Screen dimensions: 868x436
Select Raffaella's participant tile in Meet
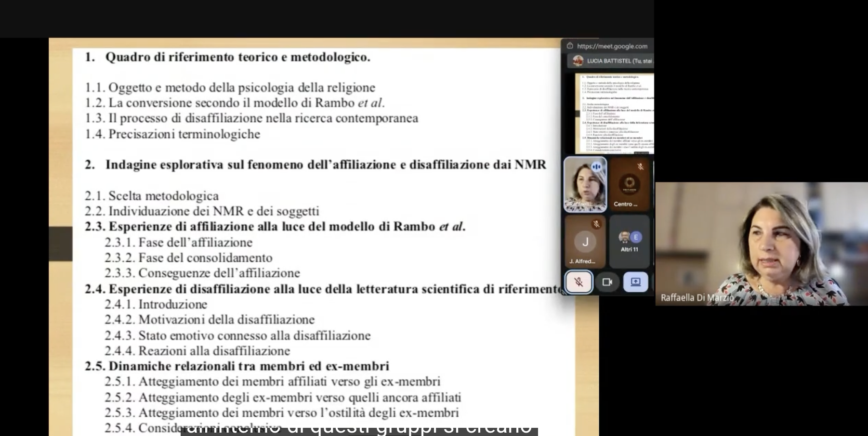[x=585, y=184]
